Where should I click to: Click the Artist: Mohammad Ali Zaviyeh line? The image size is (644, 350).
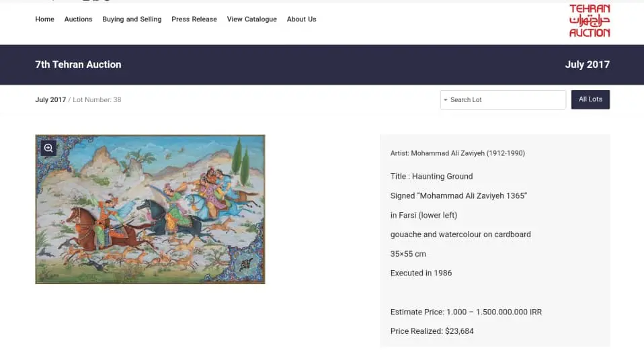coord(458,153)
